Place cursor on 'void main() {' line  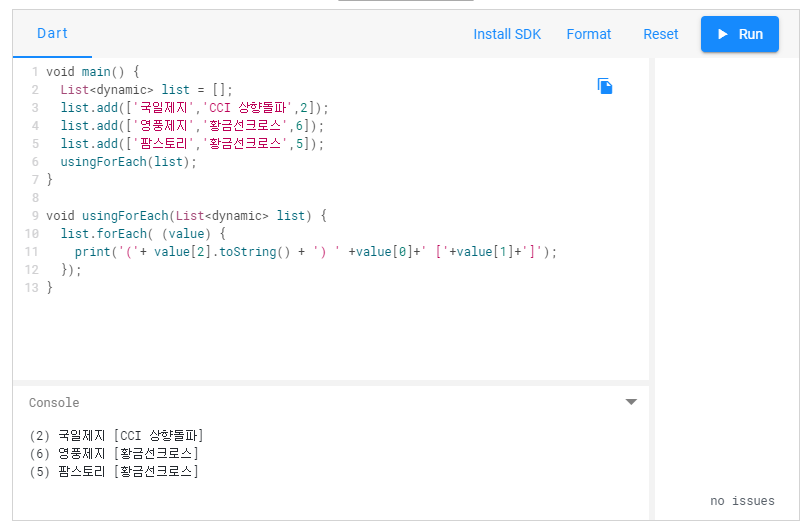pyautogui.click(x=92, y=71)
